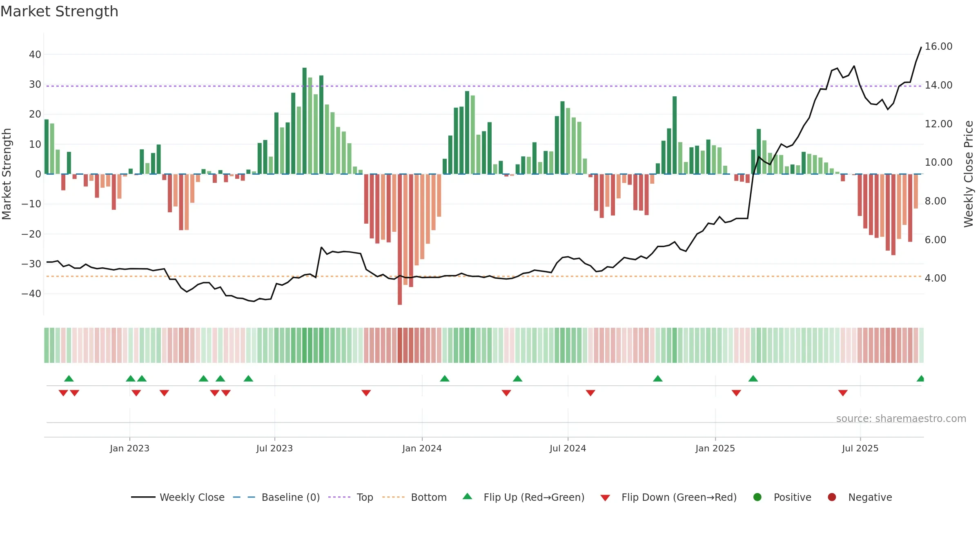This screenshot has height=551, width=980.
Task: Click the 'Jan 2024' x-axis label
Action: click(x=422, y=448)
